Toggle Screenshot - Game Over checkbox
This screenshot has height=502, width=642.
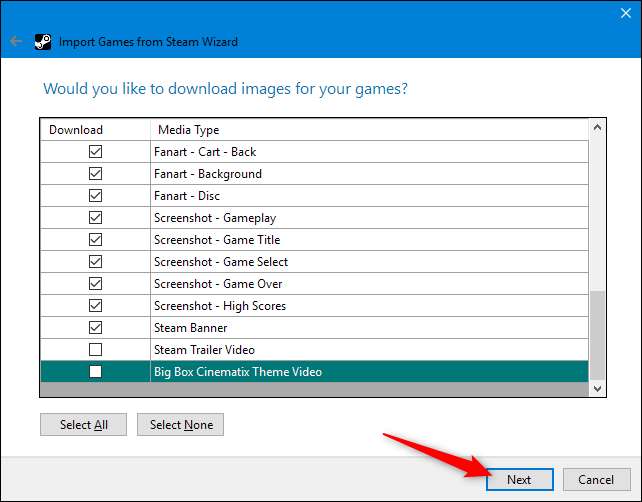pos(95,283)
